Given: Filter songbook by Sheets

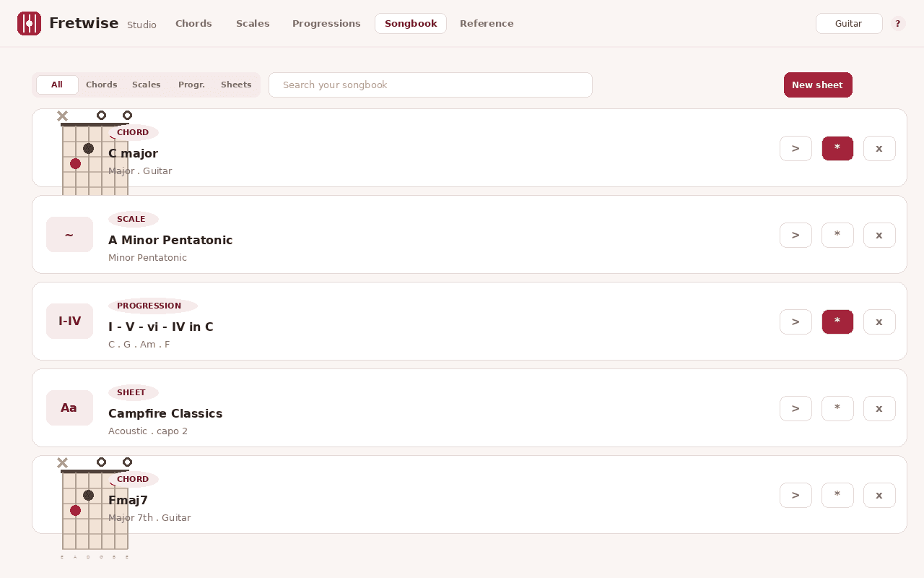Looking at the screenshot, I should tap(236, 85).
